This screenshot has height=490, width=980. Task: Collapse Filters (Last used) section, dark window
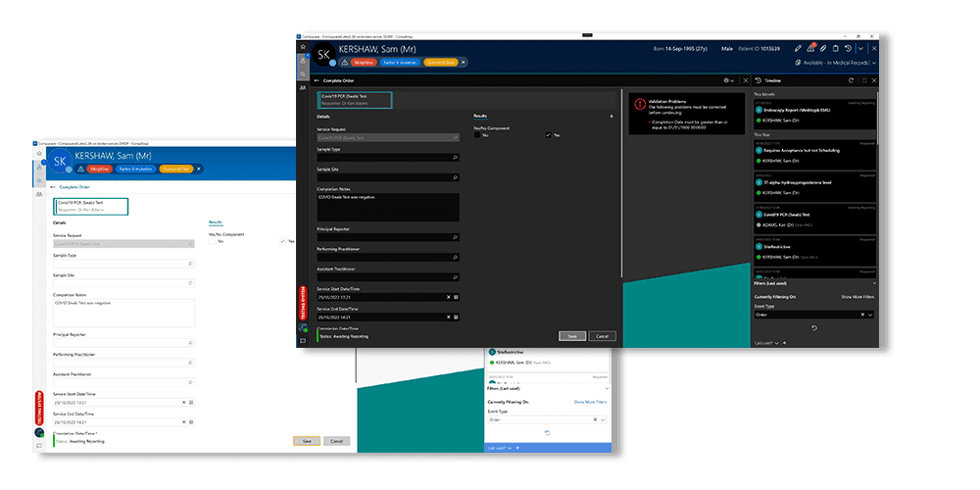(x=874, y=283)
